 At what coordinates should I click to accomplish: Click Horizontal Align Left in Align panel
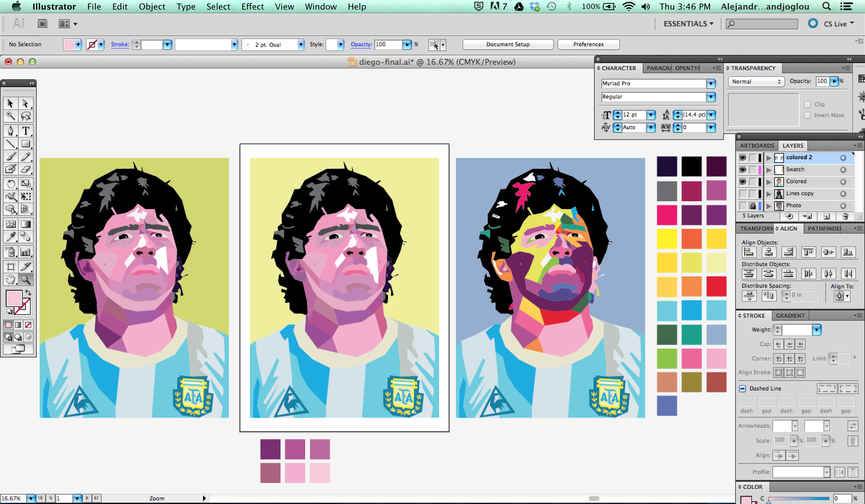pos(749,252)
